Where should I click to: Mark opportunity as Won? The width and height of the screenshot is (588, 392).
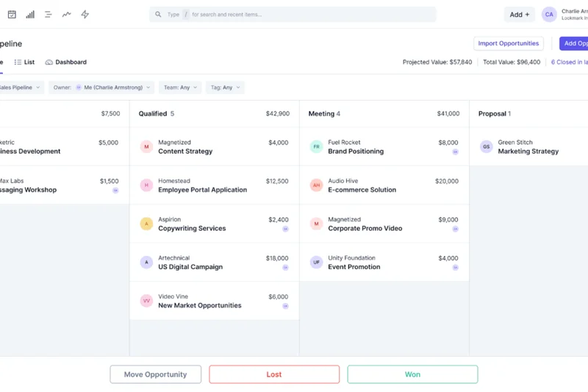tap(412, 374)
